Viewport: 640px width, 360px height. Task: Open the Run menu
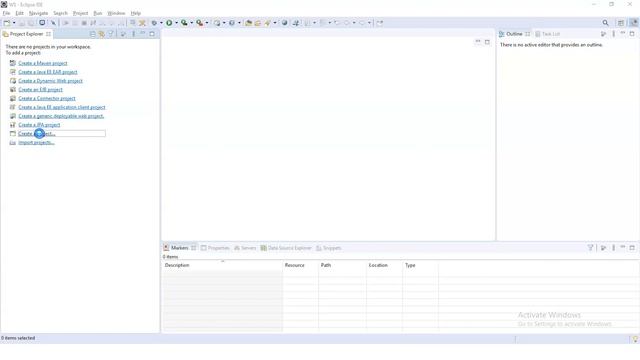tap(98, 13)
